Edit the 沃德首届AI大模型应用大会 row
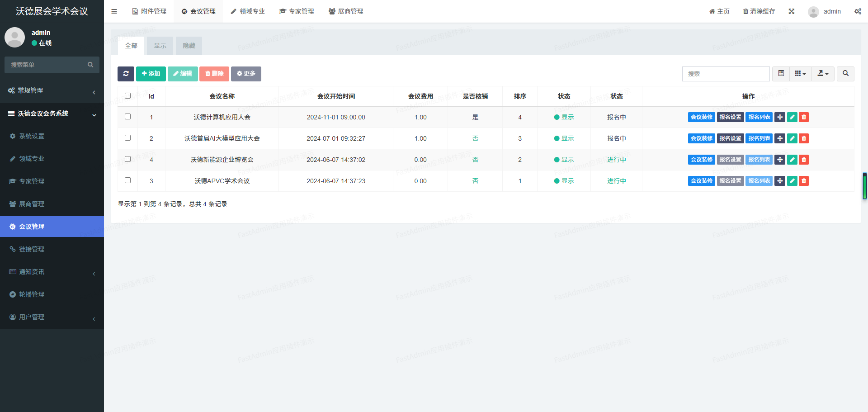The width and height of the screenshot is (868, 412). (x=792, y=138)
